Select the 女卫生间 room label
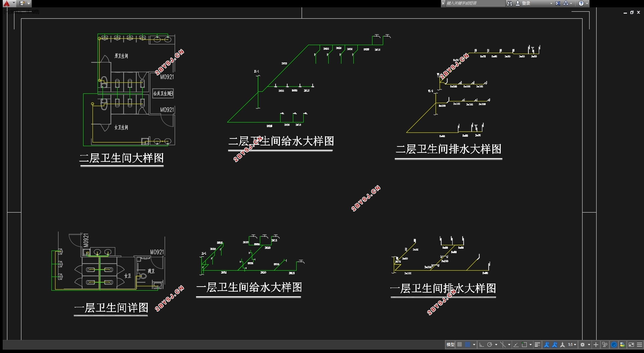This screenshot has width=644, height=353. click(121, 127)
